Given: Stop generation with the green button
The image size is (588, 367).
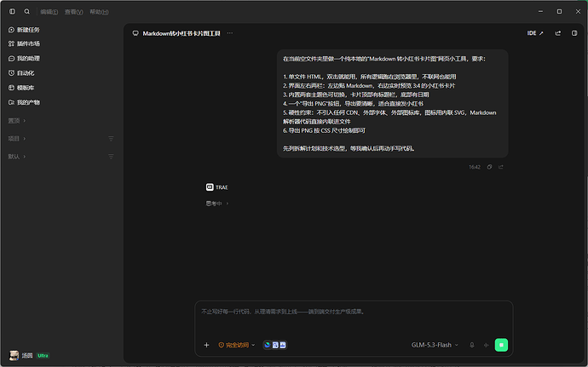Looking at the screenshot, I should pos(501,345).
